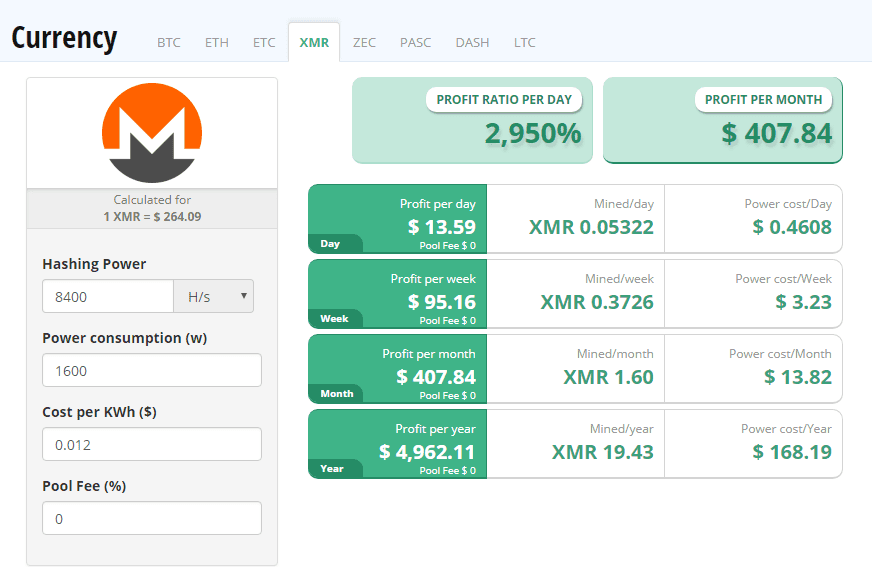Open the ETC currency tab
The image size is (872, 567).
pos(264,42)
